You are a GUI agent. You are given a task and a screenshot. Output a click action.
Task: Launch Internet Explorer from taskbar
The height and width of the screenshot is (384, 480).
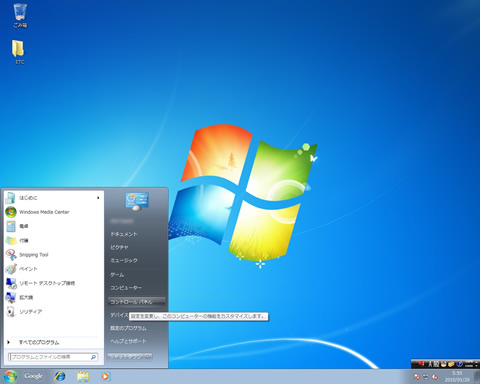pos(60,377)
